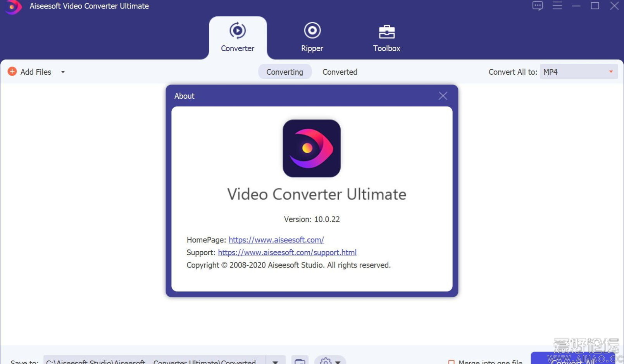Open the aiseesoft.com HomePage link
Image resolution: width=624 pixels, height=364 pixels.
[x=276, y=240]
